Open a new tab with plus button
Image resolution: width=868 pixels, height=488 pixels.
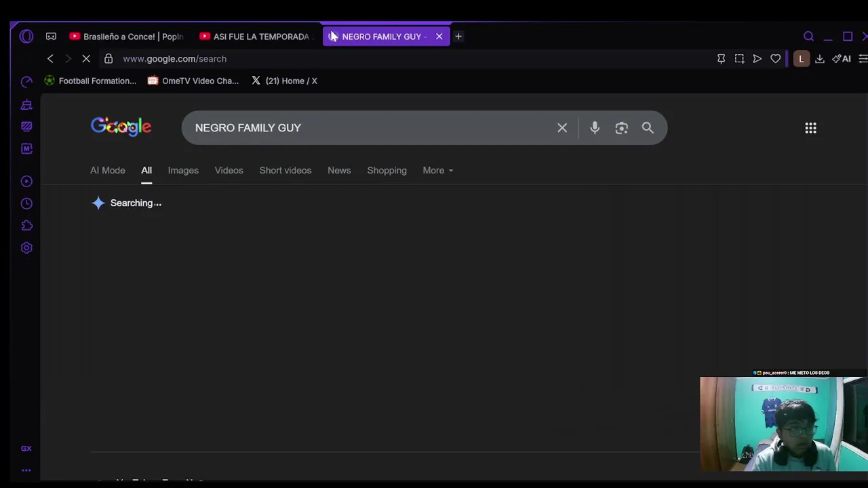point(458,37)
